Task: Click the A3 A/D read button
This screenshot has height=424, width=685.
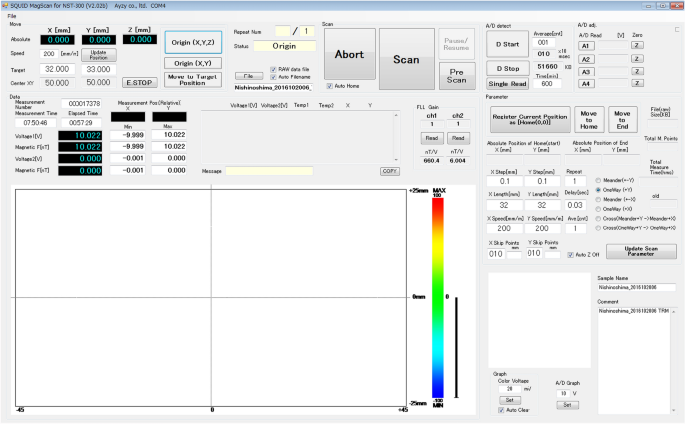Action: (586, 72)
